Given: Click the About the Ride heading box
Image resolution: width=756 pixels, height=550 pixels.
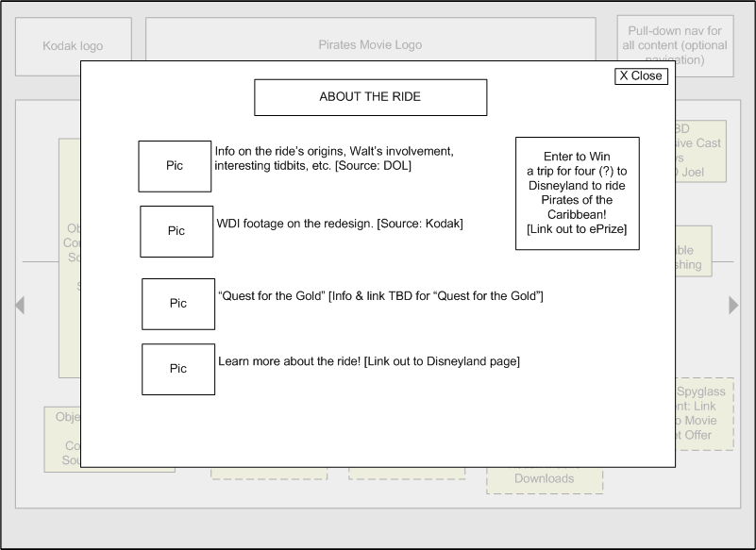Looking at the screenshot, I should [370, 97].
